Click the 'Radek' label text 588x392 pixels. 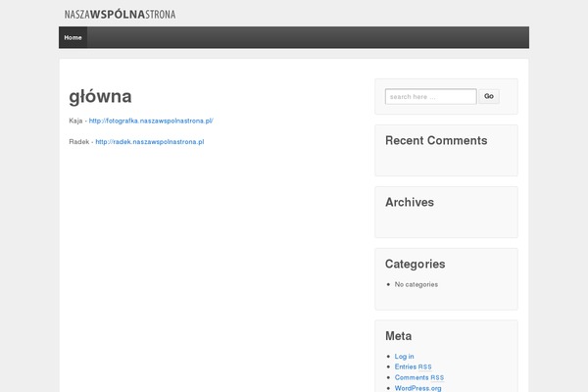click(78, 142)
